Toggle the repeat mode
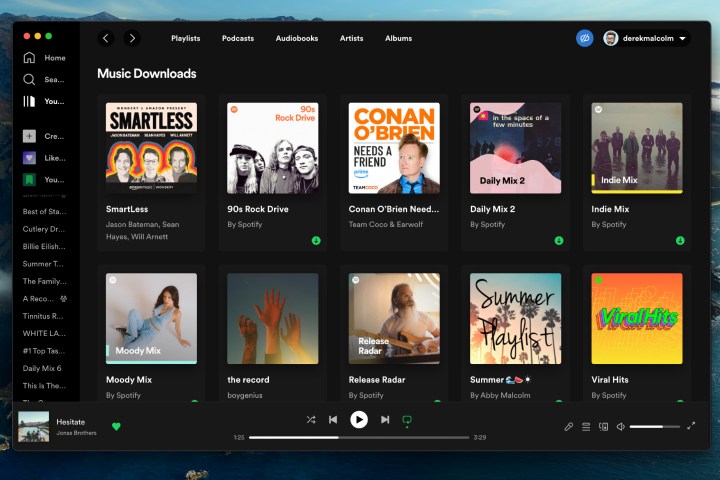Image resolution: width=720 pixels, height=480 pixels. click(407, 421)
